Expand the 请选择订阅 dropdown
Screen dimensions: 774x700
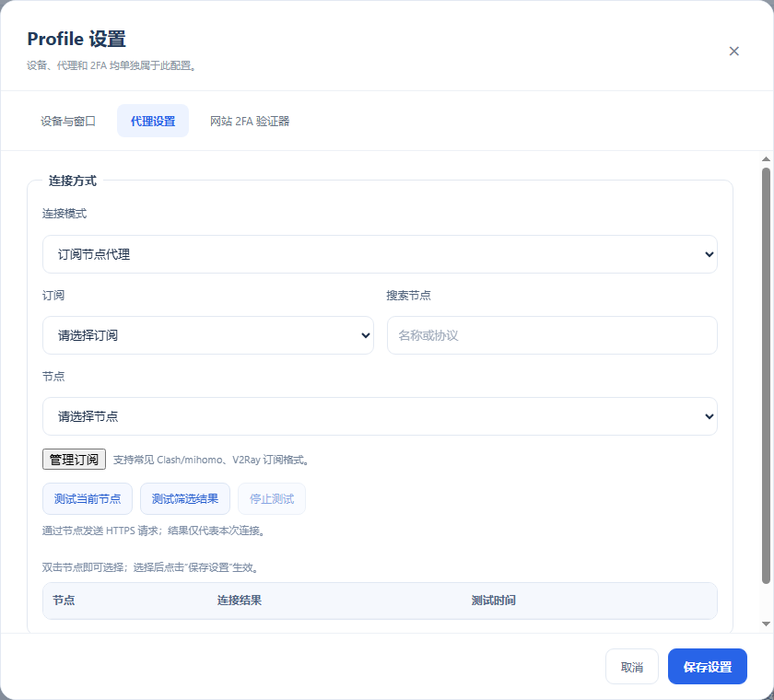(208, 335)
